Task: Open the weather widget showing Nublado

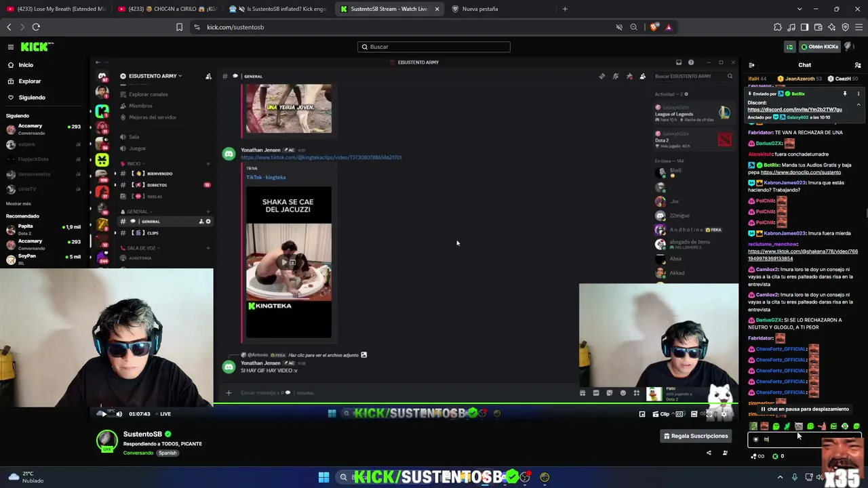Action: tap(27, 477)
